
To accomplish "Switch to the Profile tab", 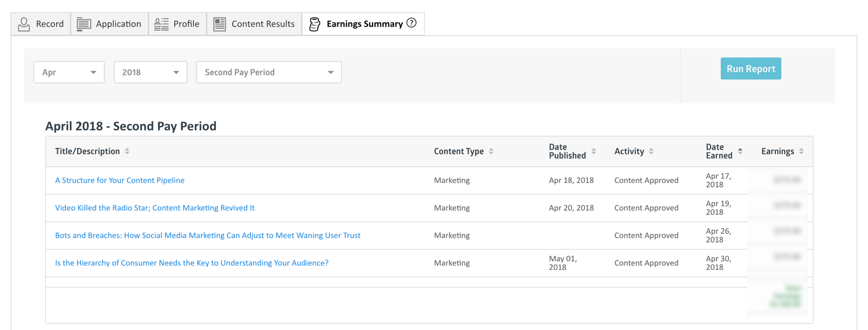I will coord(178,24).
